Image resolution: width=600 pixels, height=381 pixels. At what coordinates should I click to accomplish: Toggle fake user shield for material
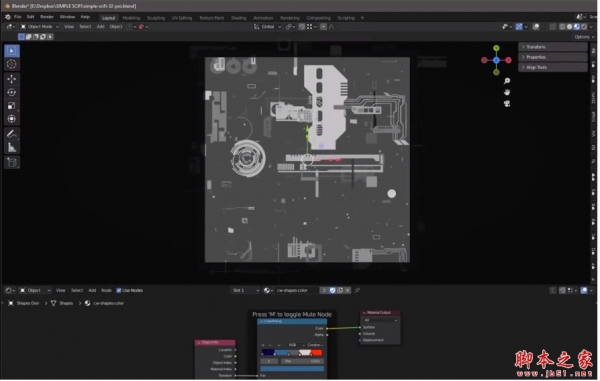[x=333, y=291]
